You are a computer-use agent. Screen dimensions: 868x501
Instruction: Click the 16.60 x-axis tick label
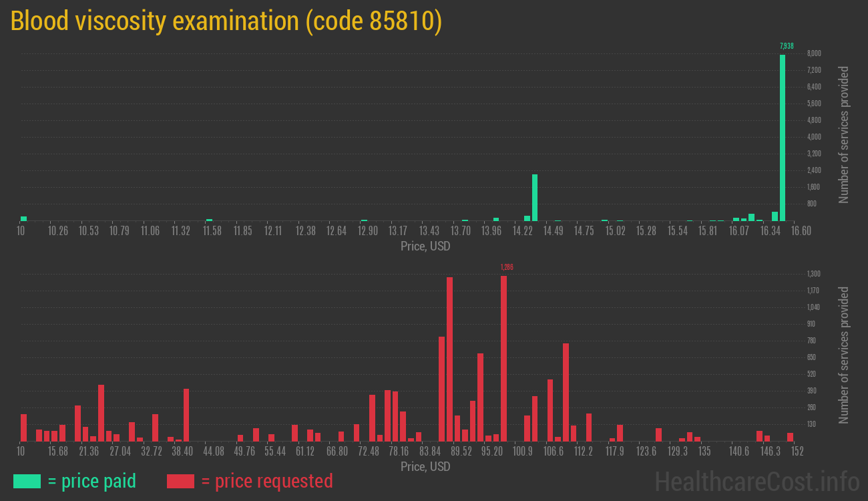[801, 231]
